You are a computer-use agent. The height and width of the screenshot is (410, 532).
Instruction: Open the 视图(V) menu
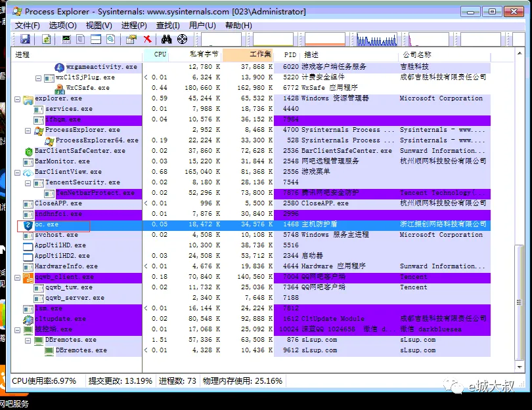(x=99, y=26)
